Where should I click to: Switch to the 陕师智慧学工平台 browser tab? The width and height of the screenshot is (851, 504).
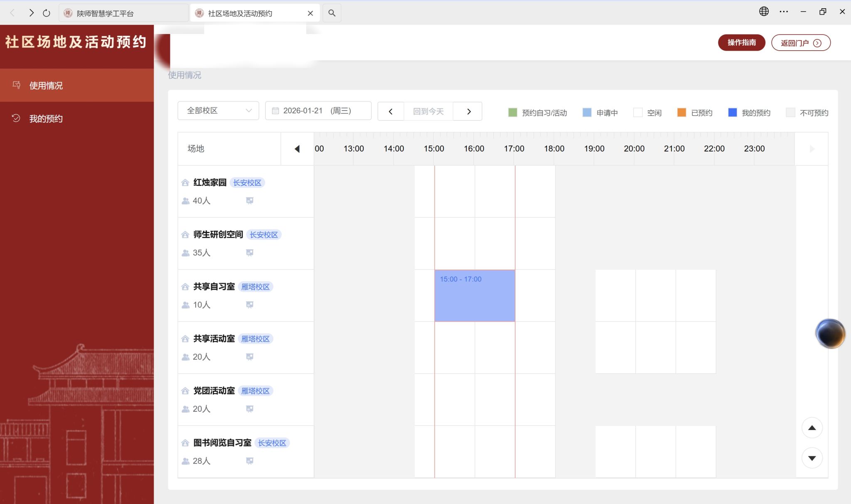[x=123, y=13]
